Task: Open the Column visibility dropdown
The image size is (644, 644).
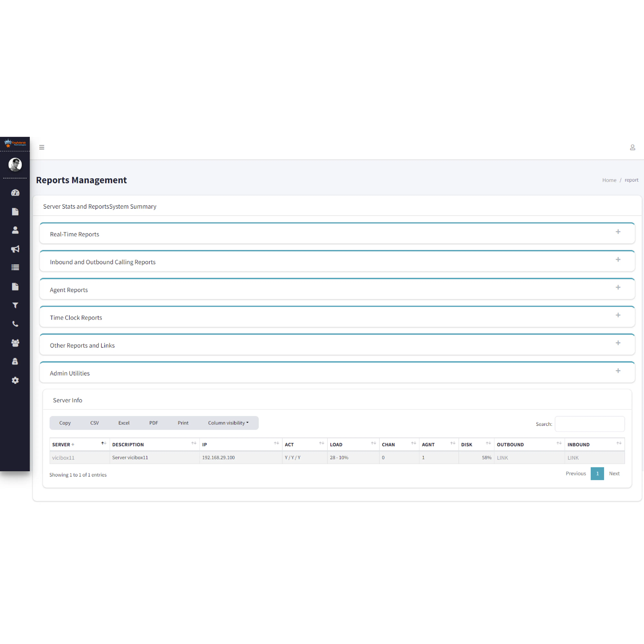Action: pos(228,423)
